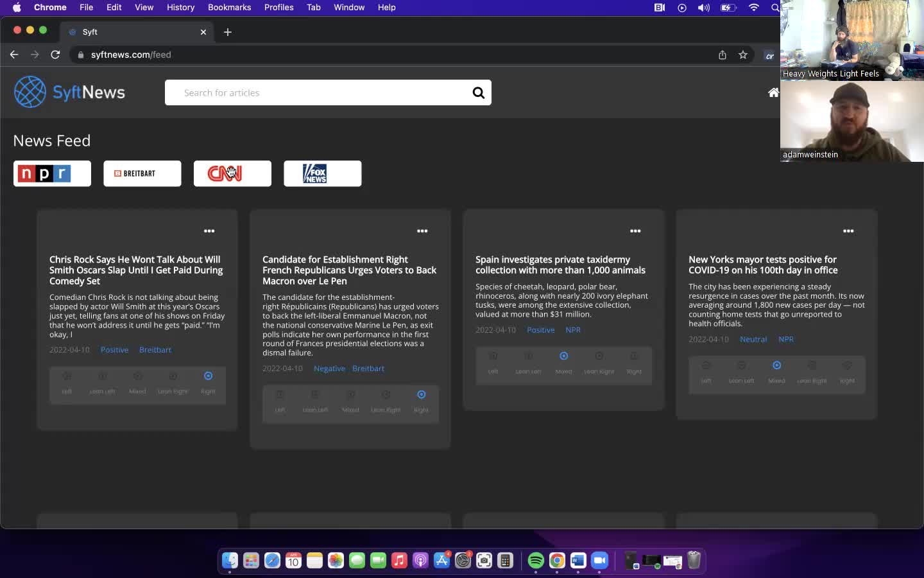Viewport: 924px width, 578px height.
Task: Open Finder in the dock
Action: tap(230, 561)
